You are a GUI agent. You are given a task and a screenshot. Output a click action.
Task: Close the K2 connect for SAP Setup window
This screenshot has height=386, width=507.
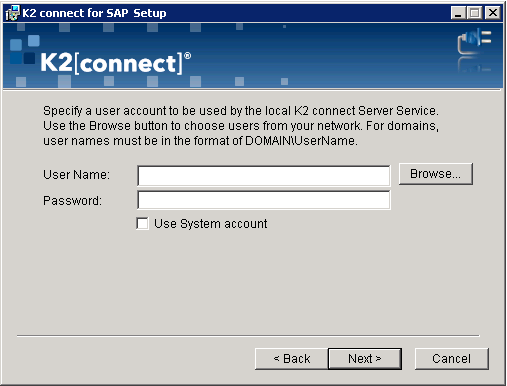(493, 13)
